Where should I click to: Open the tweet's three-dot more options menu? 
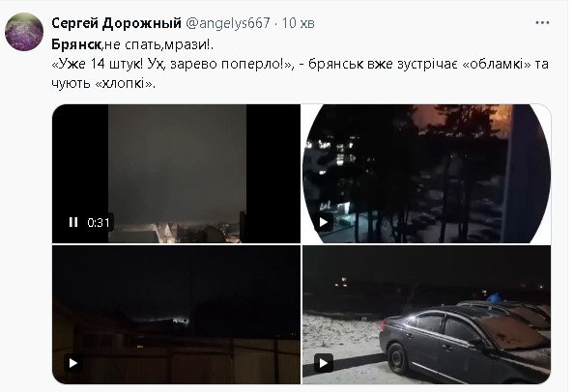click(542, 23)
